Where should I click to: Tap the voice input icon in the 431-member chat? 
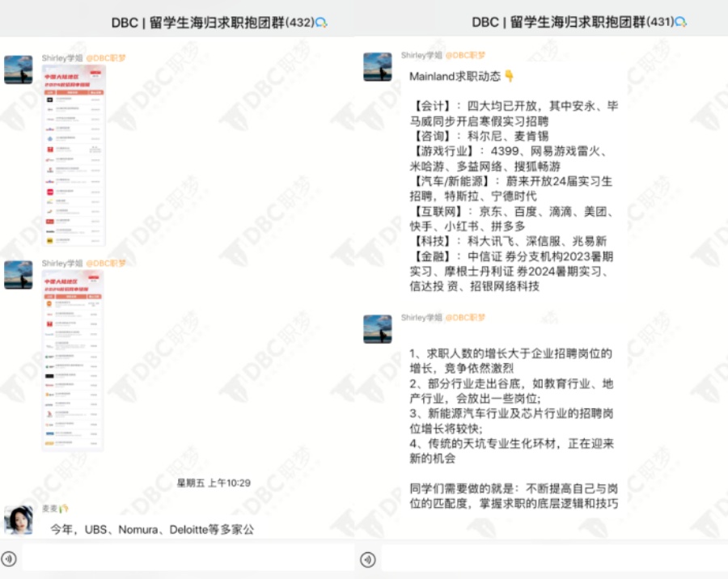[x=368, y=560]
